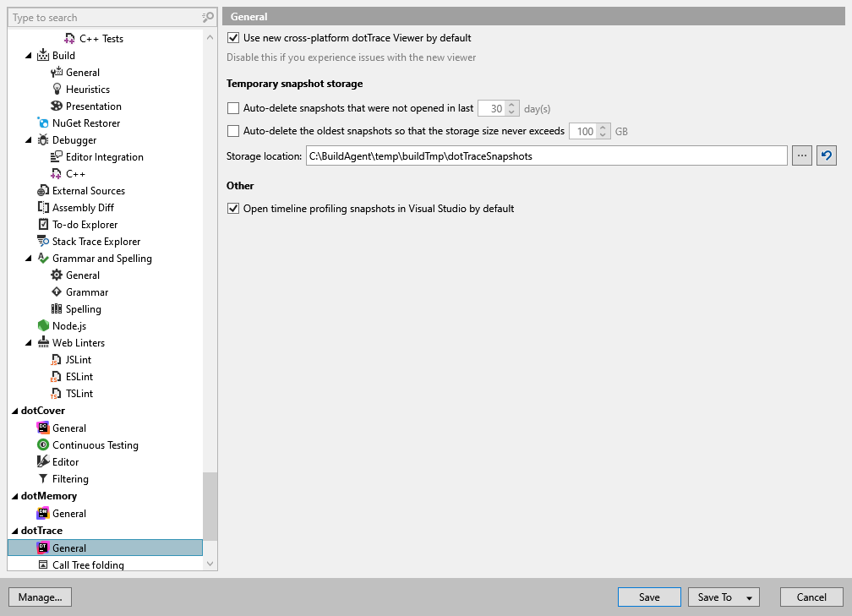
Task: Click the External Sources icon
Action: (x=43, y=191)
